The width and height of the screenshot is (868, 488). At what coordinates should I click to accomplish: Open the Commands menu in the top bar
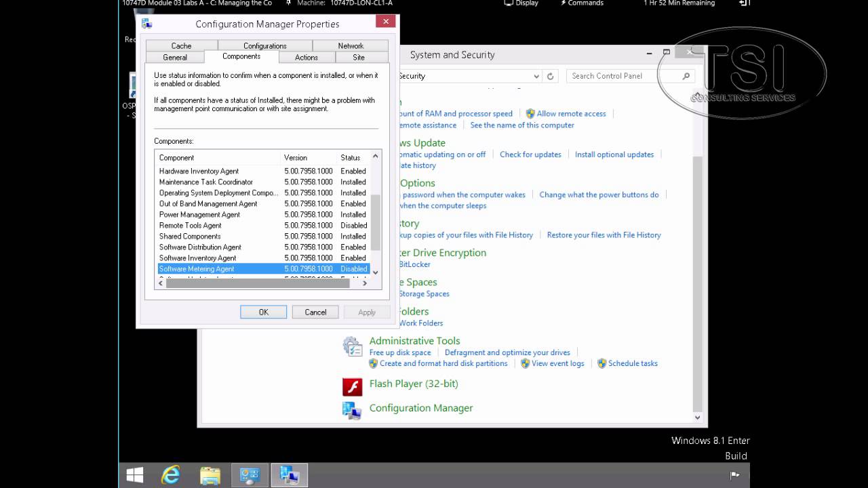582,3
